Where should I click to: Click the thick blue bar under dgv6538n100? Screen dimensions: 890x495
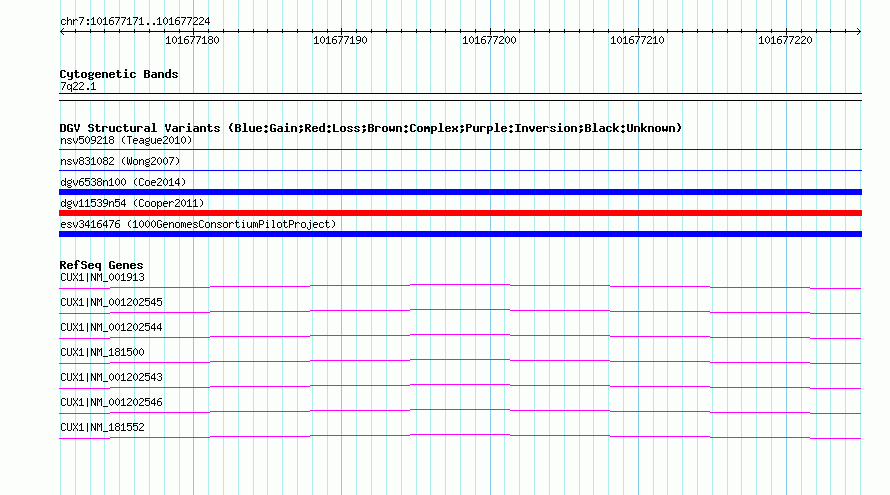tap(460, 192)
